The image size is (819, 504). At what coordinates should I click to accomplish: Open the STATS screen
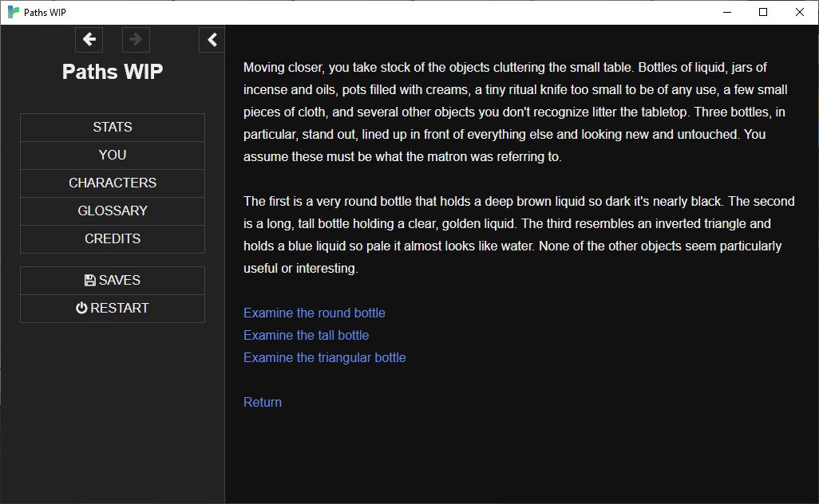click(x=112, y=127)
